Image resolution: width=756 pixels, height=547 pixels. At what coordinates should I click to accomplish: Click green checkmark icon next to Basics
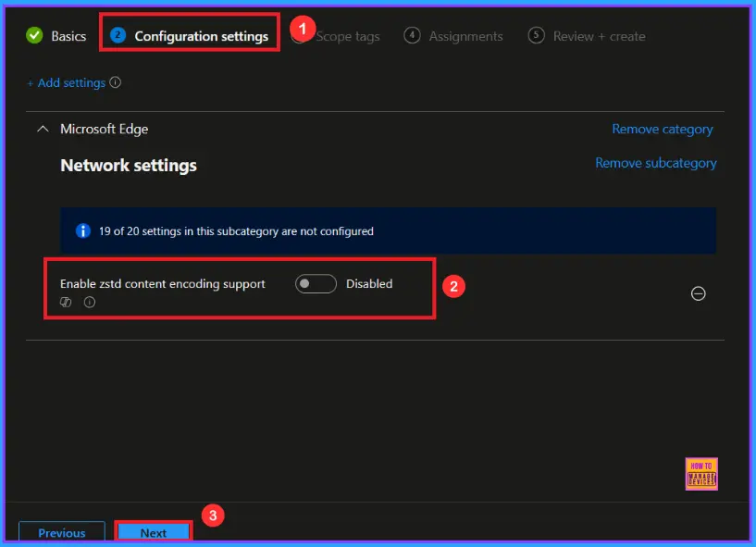[x=34, y=35]
